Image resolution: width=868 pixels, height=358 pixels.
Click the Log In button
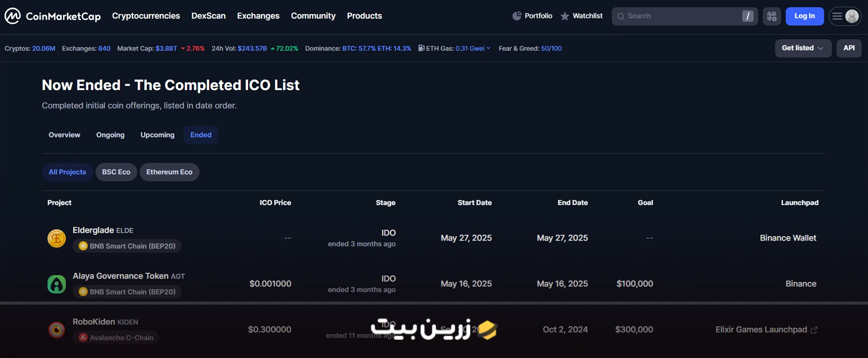click(x=805, y=16)
